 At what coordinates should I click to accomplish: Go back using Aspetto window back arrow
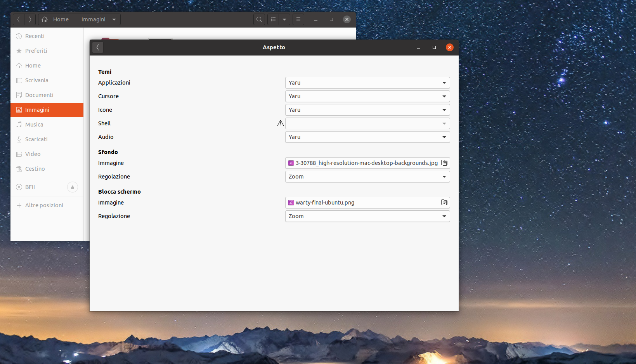tap(98, 47)
